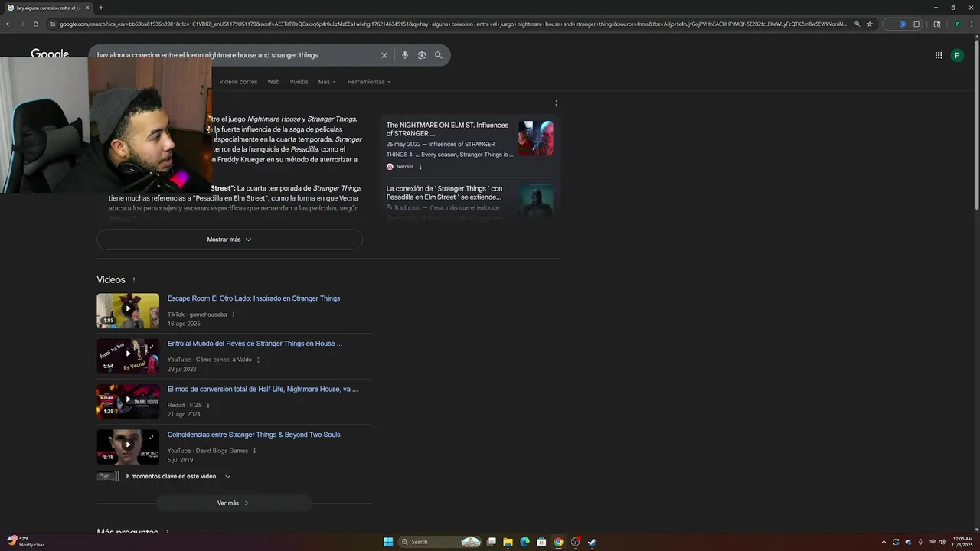
Task: Open Task View on taskbar
Action: point(491,542)
